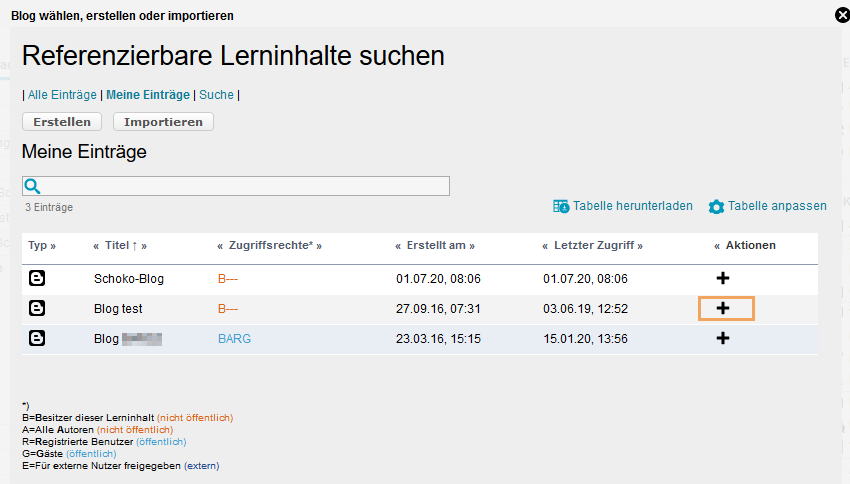Sort table by Zugriffsrechte column
The image size is (850, 484).
click(271, 246)
